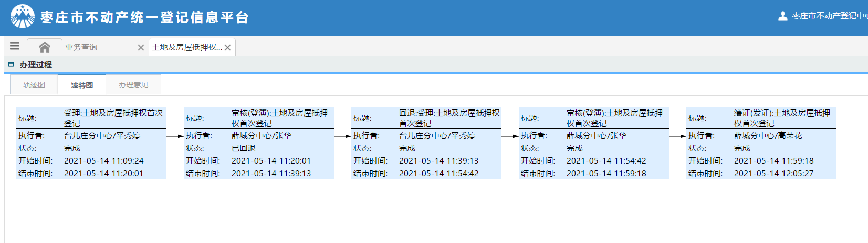Collapse the 办理过程 panel
This screenshot has width=868, height=243.
click(11, 65)
